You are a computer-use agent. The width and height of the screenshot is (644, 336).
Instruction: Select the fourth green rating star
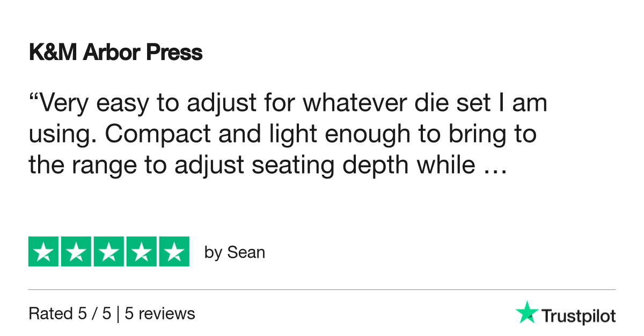pyautogui.click(x=142, y=251)
